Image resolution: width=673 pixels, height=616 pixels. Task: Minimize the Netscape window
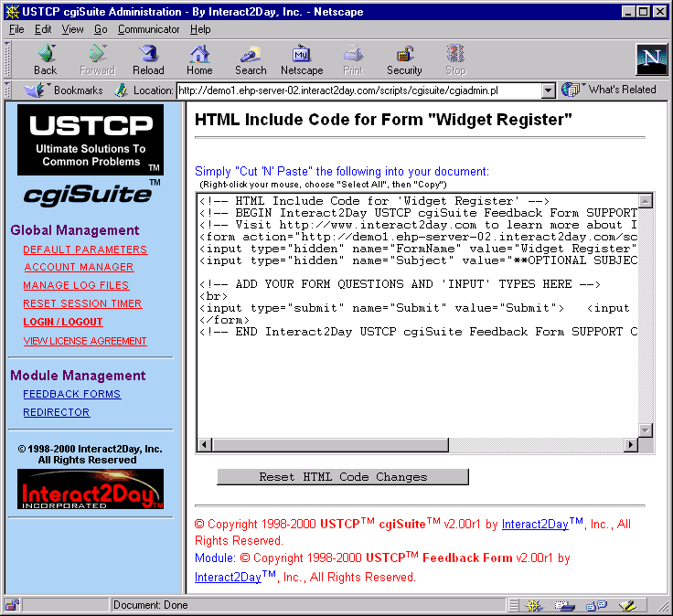pyautogui.click(x=628, y=12)
